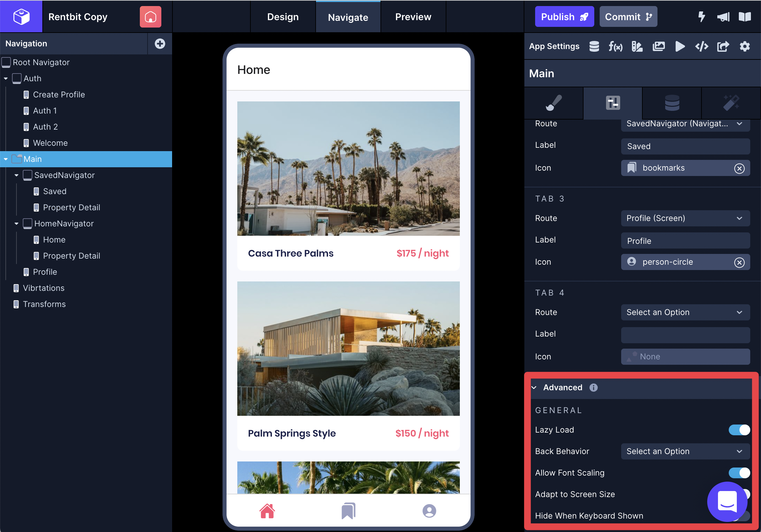Open the database icon in App Settings
The width and height of the screenshot is (761, 532).
[594, 46]
